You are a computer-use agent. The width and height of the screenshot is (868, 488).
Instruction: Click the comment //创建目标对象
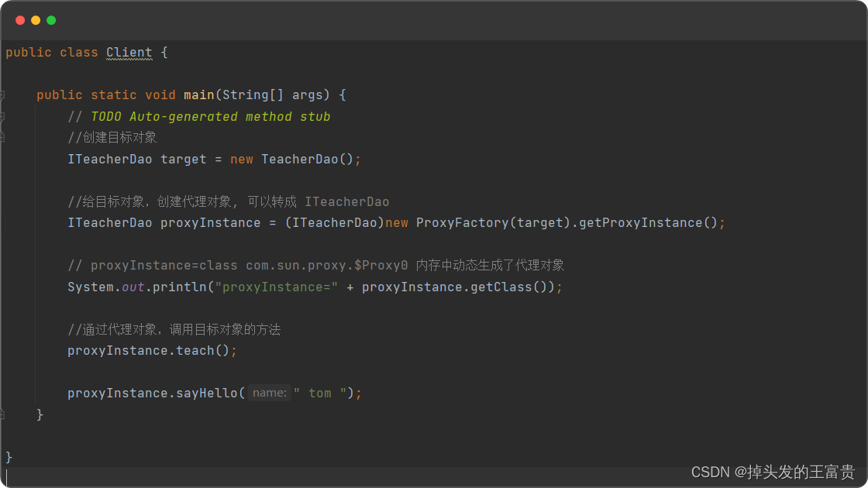click(x=112, y=137)
